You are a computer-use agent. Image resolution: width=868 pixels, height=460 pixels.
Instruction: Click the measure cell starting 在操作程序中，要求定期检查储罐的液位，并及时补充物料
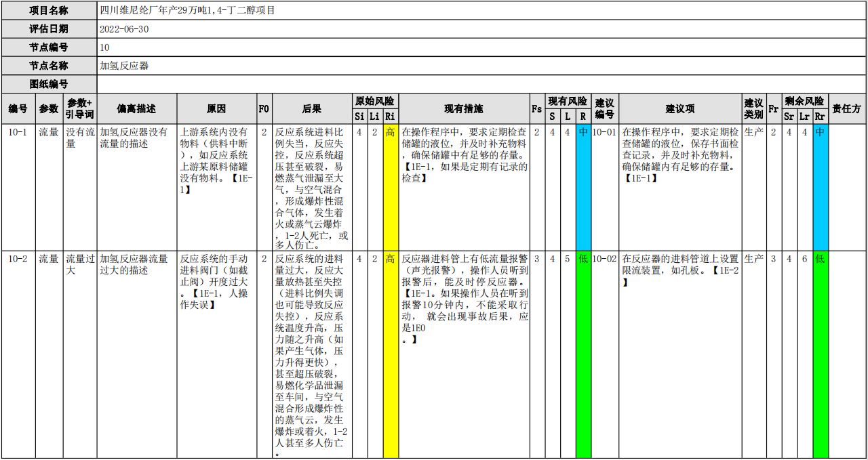(x=464, y=187)
